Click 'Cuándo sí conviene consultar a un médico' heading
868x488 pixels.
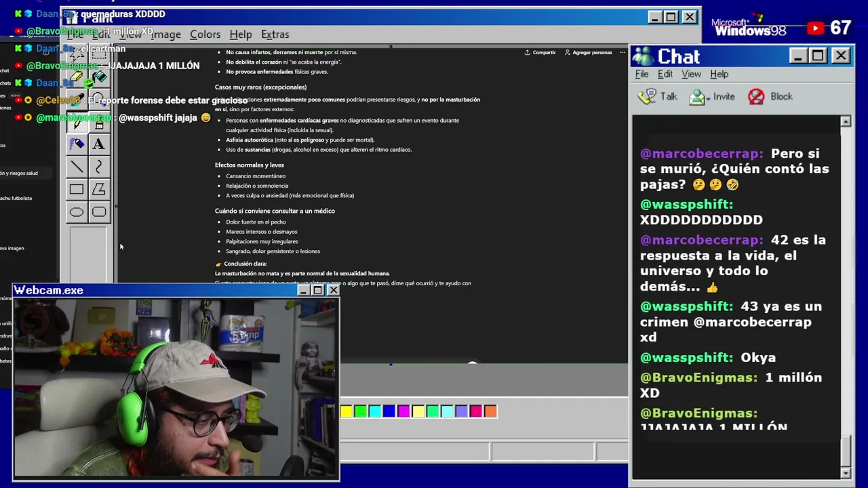(x=275, y=211)
